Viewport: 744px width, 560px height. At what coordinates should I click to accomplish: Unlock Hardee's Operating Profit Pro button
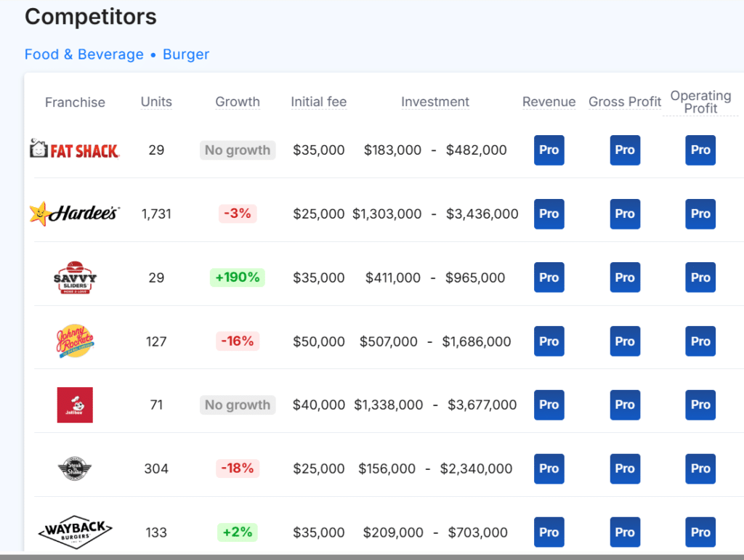(x=700, y=214)
